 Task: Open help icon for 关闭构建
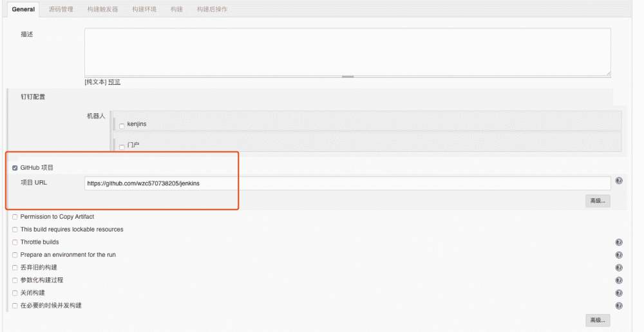click(619, 293)
